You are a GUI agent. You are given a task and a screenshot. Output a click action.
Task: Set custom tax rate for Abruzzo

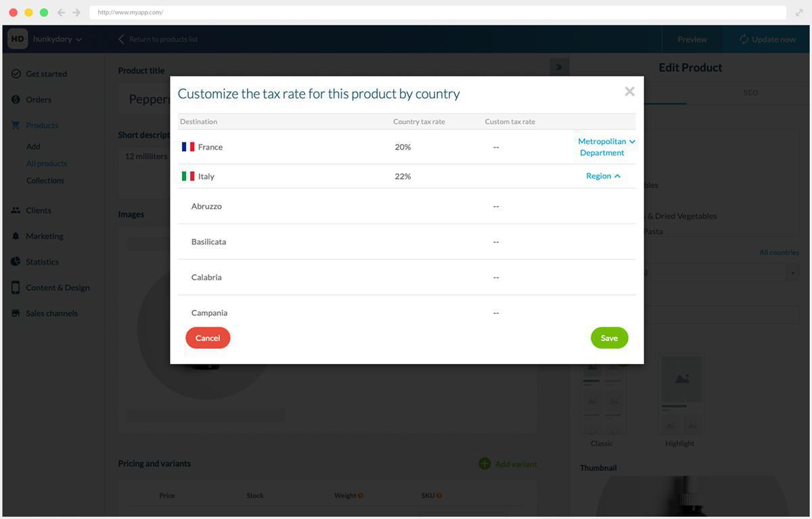coord(496,206)
